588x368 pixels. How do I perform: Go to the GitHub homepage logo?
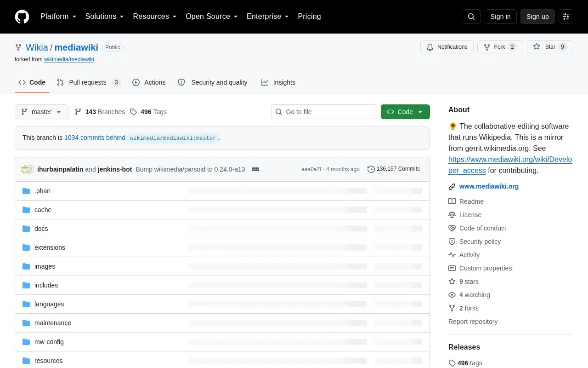[x=22, y=17]
